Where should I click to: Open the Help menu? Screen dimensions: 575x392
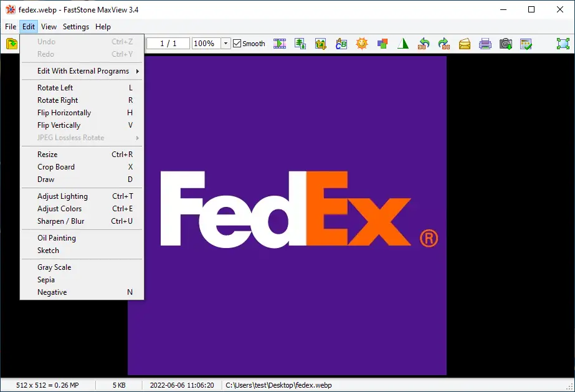pyautogui.click(x=103, y=27)
